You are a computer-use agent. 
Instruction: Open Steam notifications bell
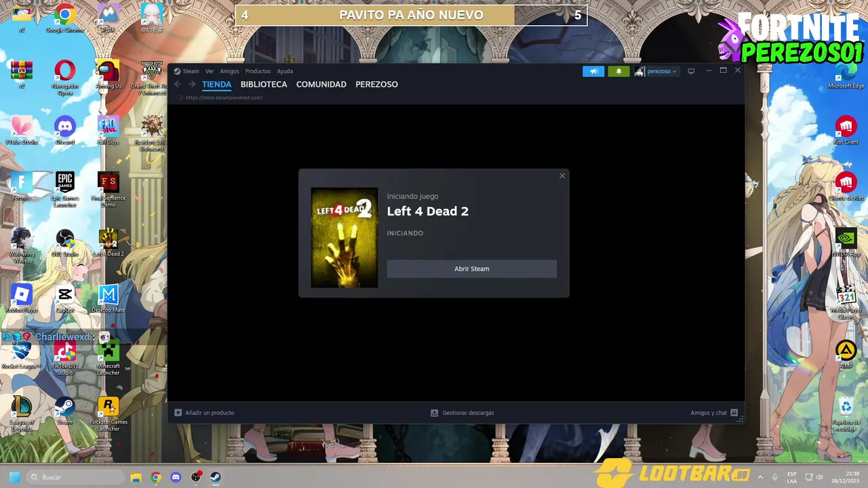[x=618, y=71]
